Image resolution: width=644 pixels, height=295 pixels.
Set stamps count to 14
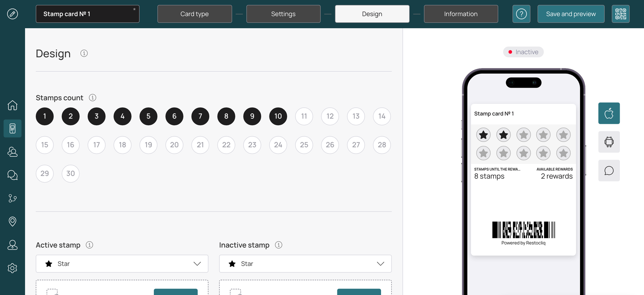382,116
